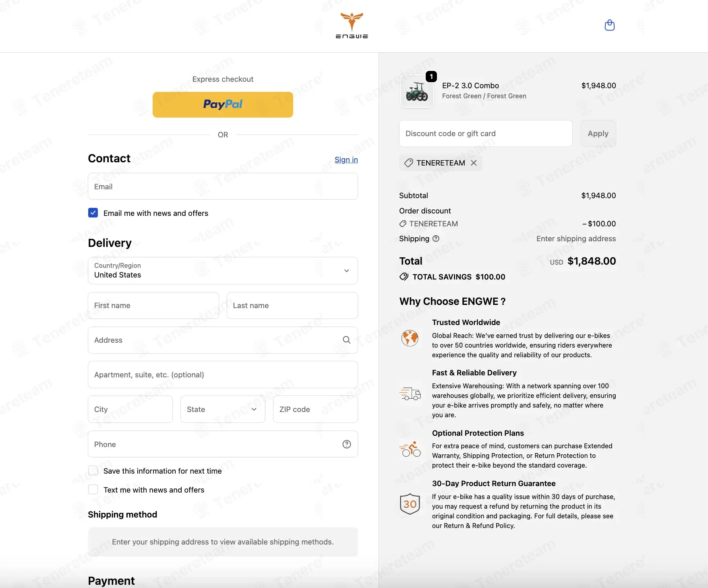Click the Trusted Worldwide globe icon
The height and width of the screenshot is (588, 708).
point(410,338)
